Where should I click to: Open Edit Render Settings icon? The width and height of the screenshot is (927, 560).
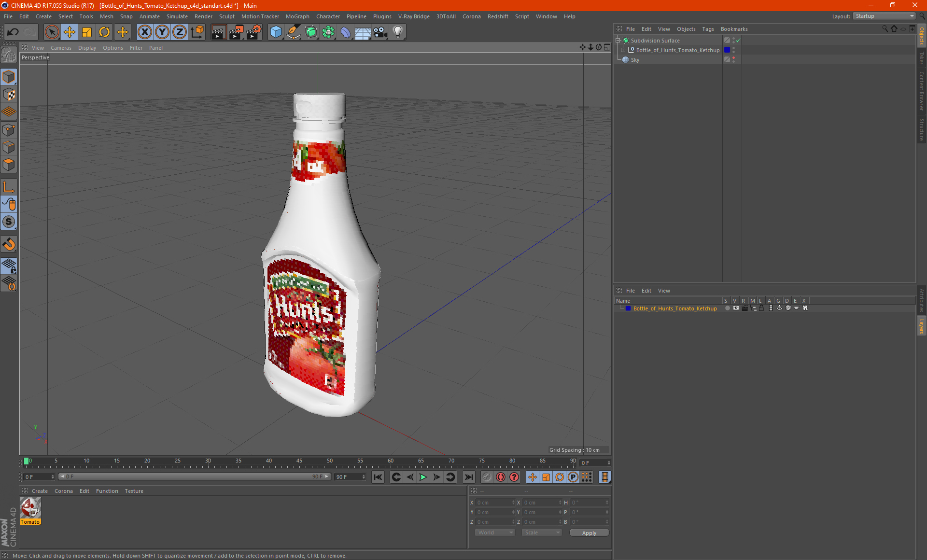[x=254, y=32]
